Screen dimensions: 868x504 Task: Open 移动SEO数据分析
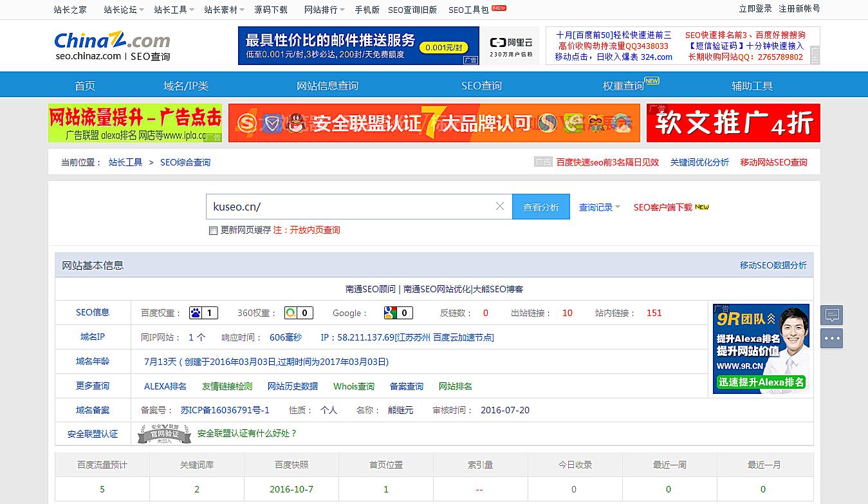[774, 265]
